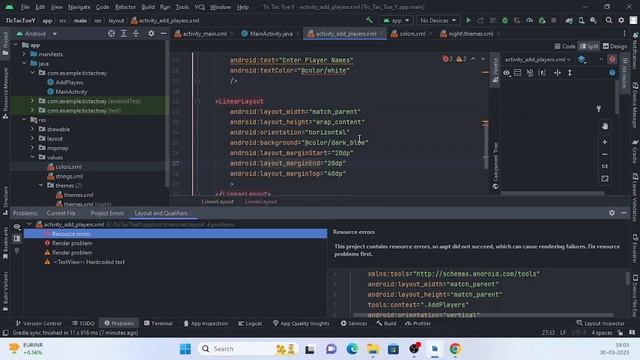Open the app run configuration dropdown
The width and height of the screenshot is (640, 360).
point(396,20)
